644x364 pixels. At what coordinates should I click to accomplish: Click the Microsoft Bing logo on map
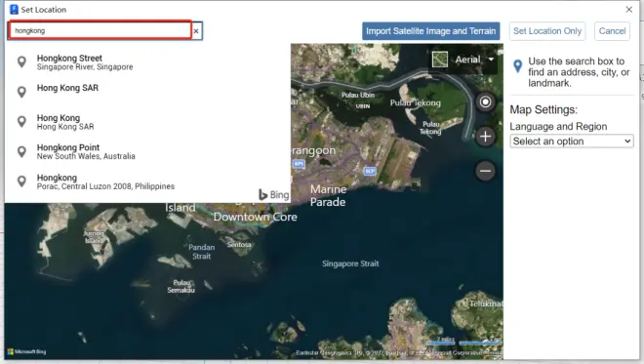[26, 351]
